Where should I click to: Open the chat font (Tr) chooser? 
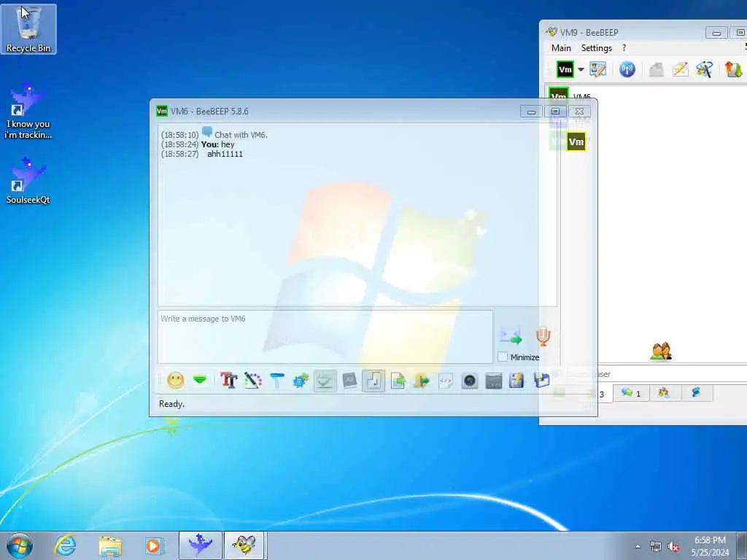tap(228, 381)
